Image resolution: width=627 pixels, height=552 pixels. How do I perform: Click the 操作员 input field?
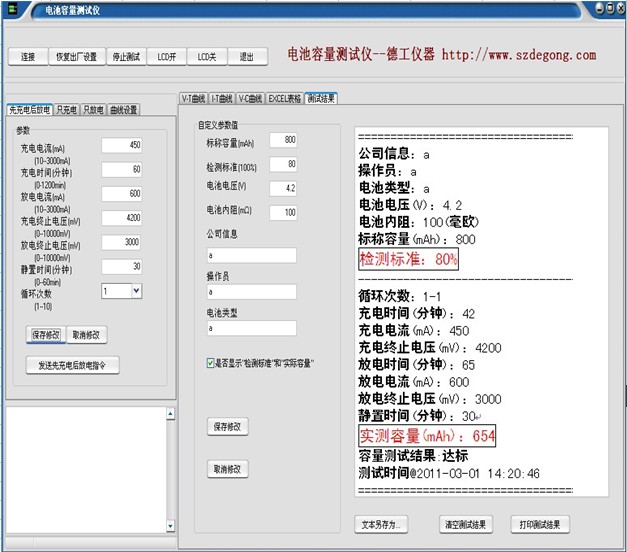coord(252,292)
